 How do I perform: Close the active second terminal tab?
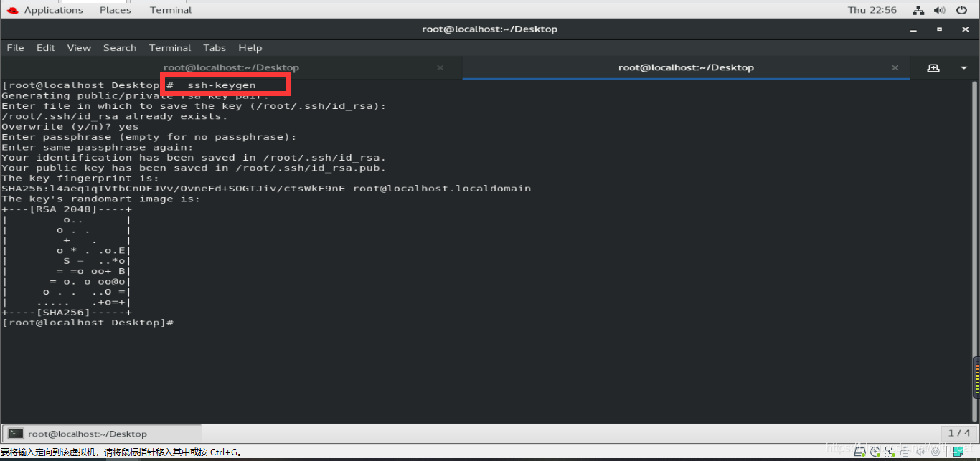point(895,67)
